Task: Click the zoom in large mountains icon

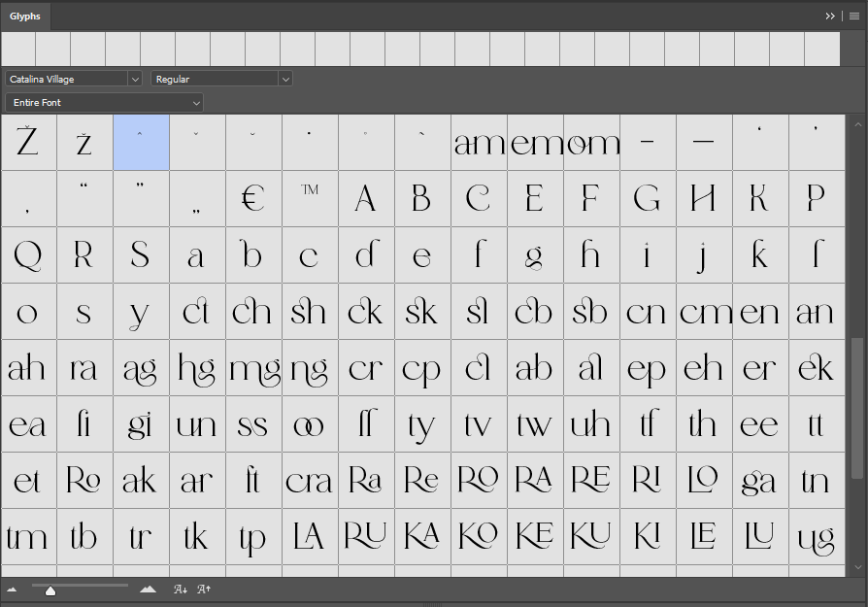Action: click(x=148, y=590)
